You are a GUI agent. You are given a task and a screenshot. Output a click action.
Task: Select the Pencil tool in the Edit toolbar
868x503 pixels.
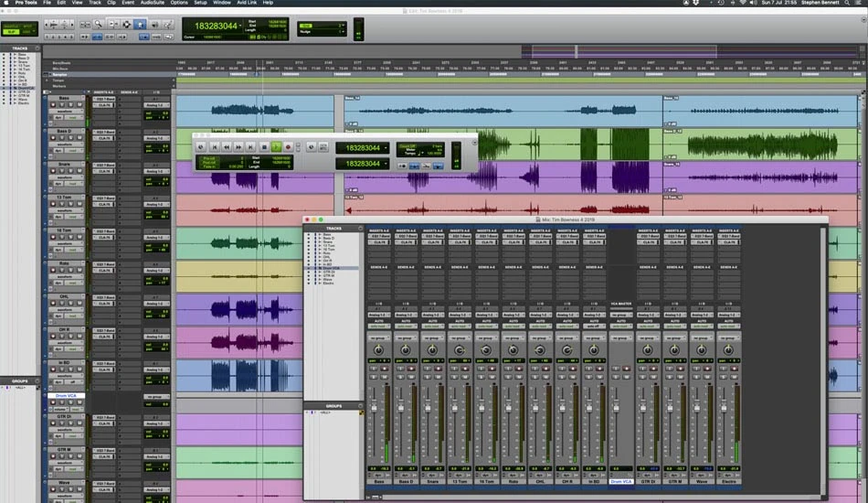point(167,24)
